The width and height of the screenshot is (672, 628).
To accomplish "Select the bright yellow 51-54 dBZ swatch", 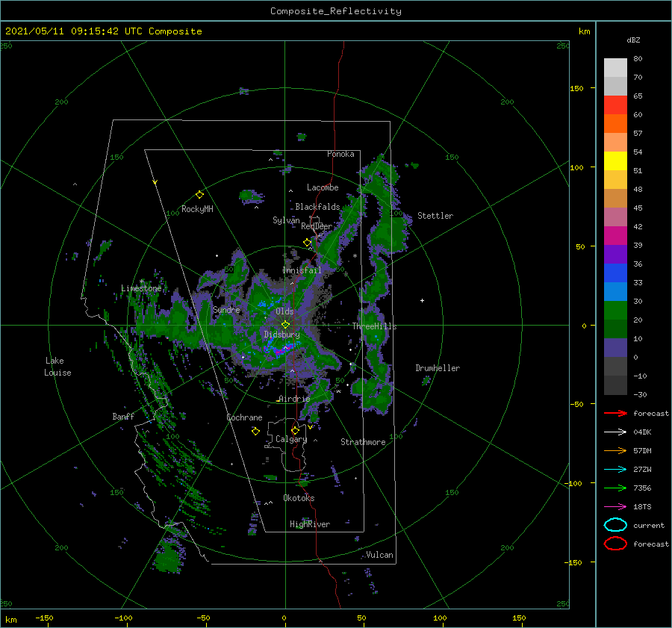I will click(615, 161).
